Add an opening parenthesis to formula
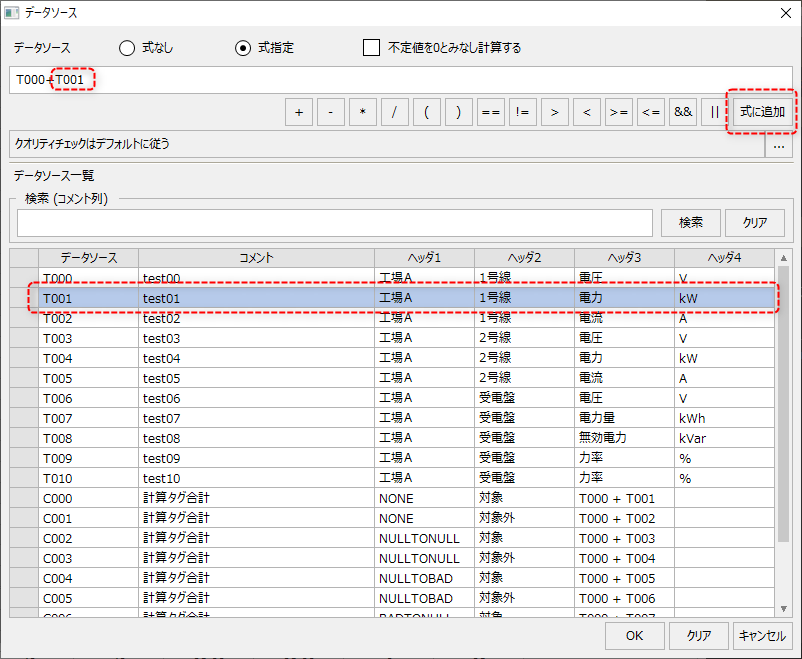 pos(426,113)
